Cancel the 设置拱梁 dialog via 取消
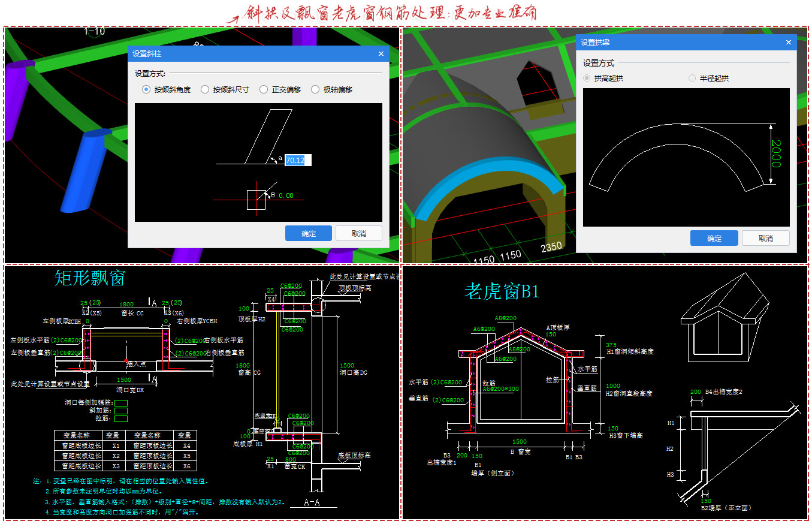 (x=766, y=238)
